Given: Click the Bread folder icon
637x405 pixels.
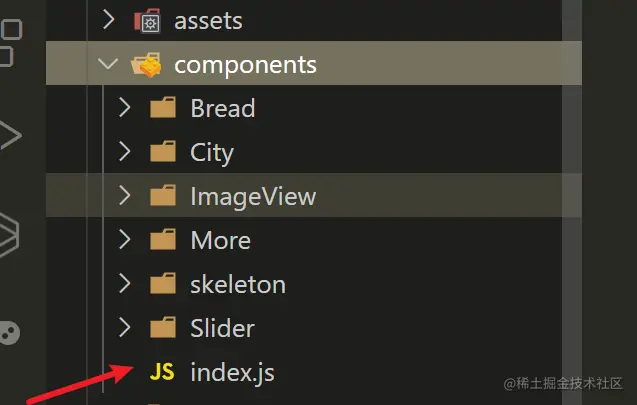Looking at the screenshot, I should pos(162,108).
